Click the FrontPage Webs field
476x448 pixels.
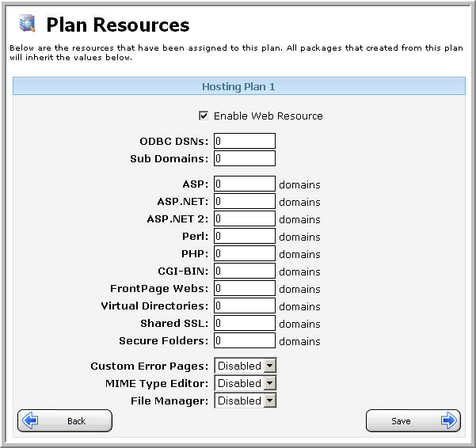(x=245, y=288)
